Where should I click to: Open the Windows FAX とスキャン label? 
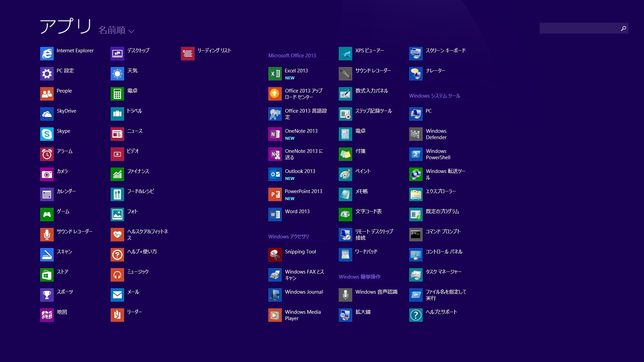point(305,275)
